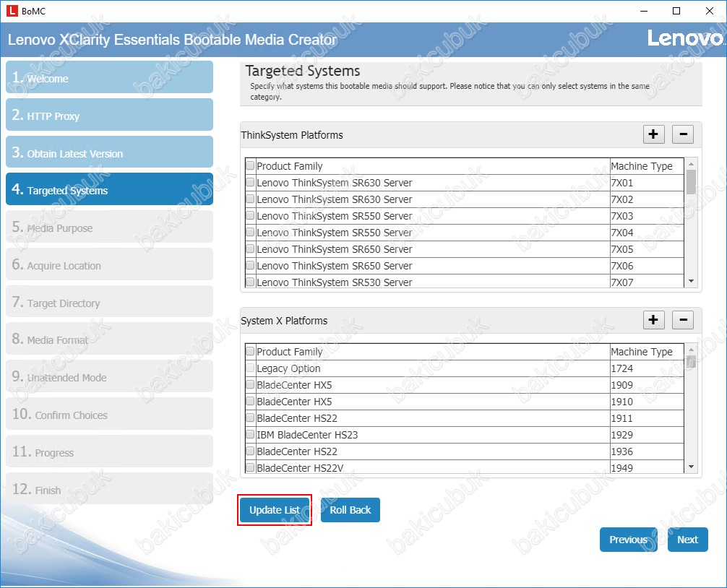The width and height of the screenshot is (727, 588).
Task: Expand all ThinkSystem Platforms with the plus button
Action: pyautogui.click(x=654, y=134)
